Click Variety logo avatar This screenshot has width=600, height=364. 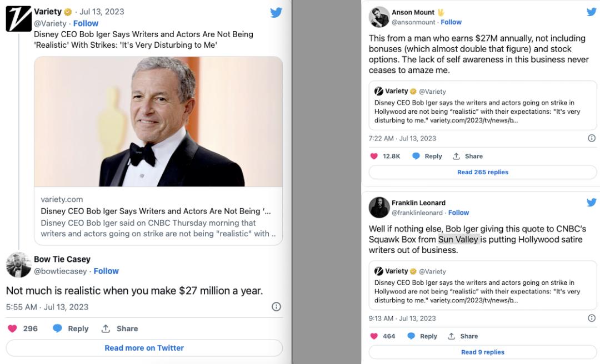18,18
